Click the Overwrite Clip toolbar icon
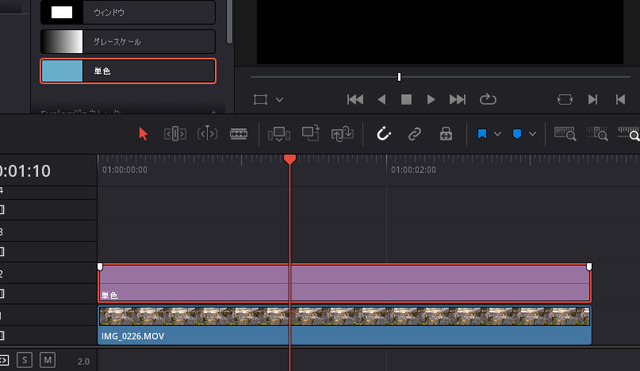Viewport: 640px width, 371px height. coord(311,133)
